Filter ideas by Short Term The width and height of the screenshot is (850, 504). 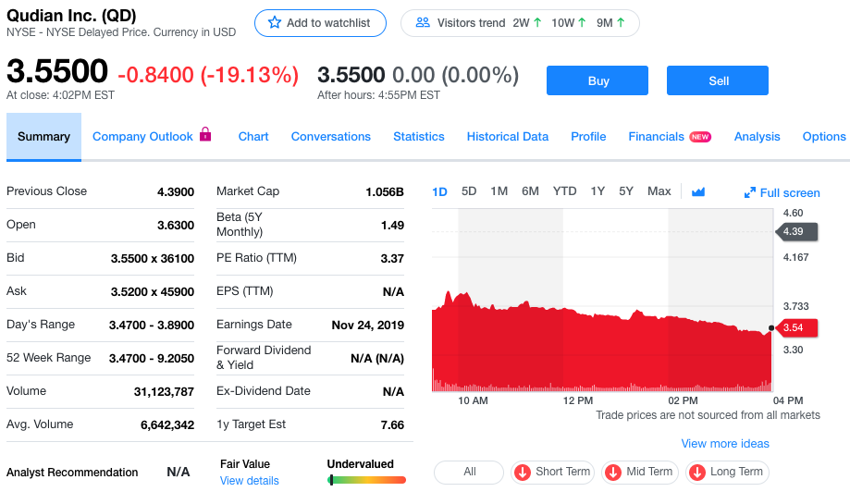tap(552, 472)
